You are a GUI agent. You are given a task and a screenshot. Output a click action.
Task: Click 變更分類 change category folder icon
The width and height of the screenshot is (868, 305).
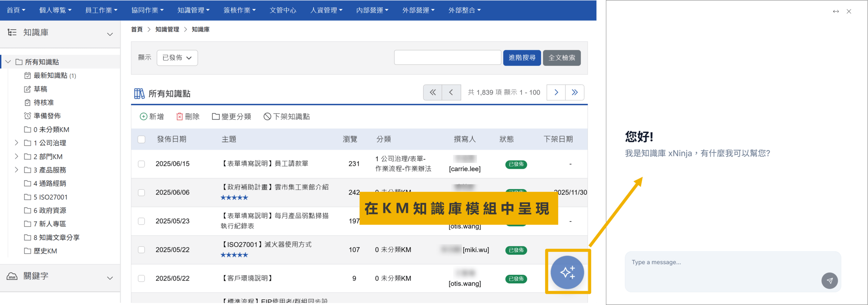216,116
